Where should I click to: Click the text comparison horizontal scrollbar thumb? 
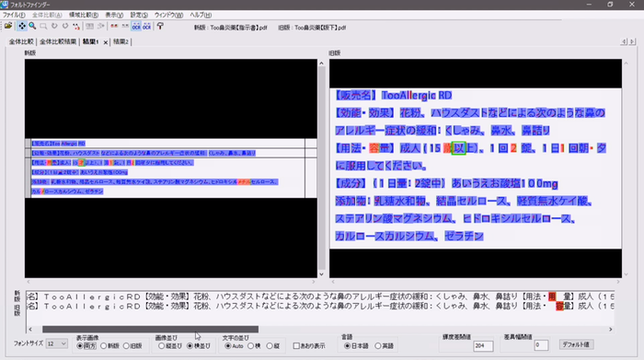[x=150, y=330]
